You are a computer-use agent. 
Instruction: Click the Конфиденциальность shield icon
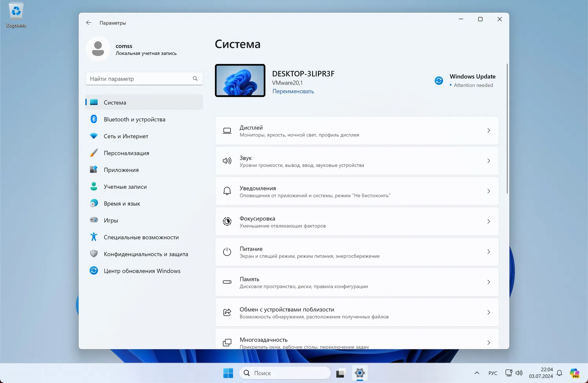94,254
